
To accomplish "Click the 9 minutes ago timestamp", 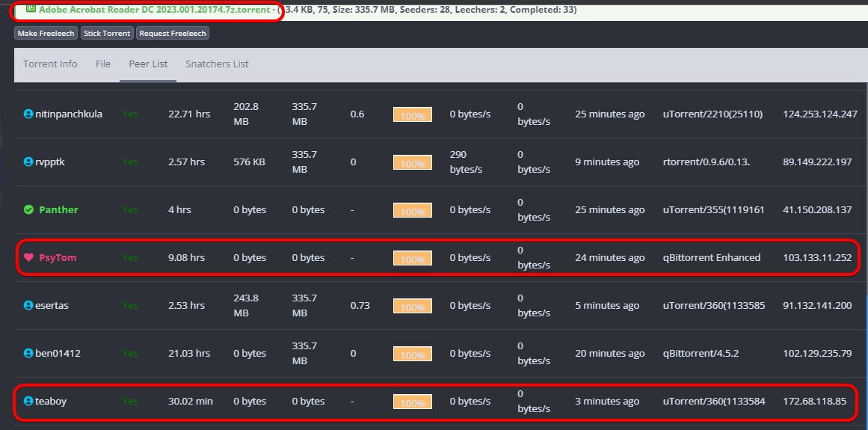I will 607,162.
